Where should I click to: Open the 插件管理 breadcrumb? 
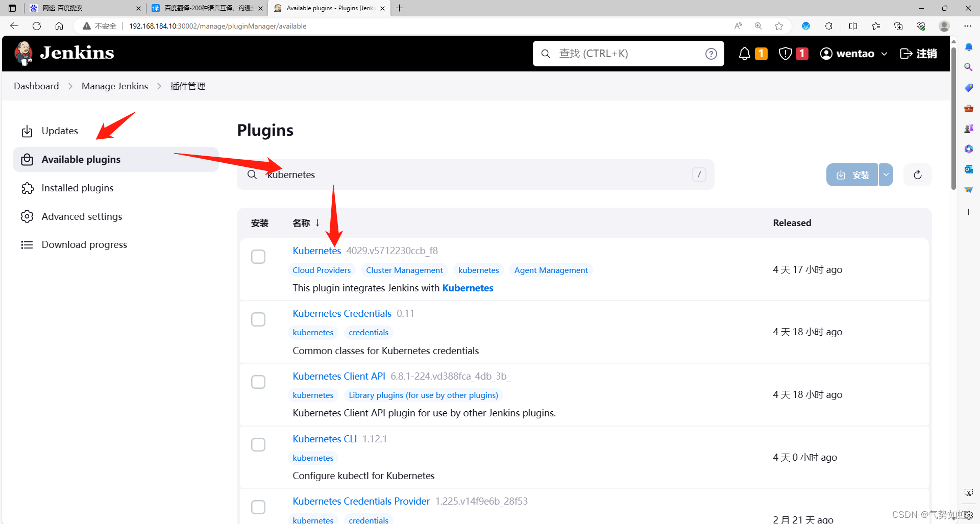pos(188,86)
